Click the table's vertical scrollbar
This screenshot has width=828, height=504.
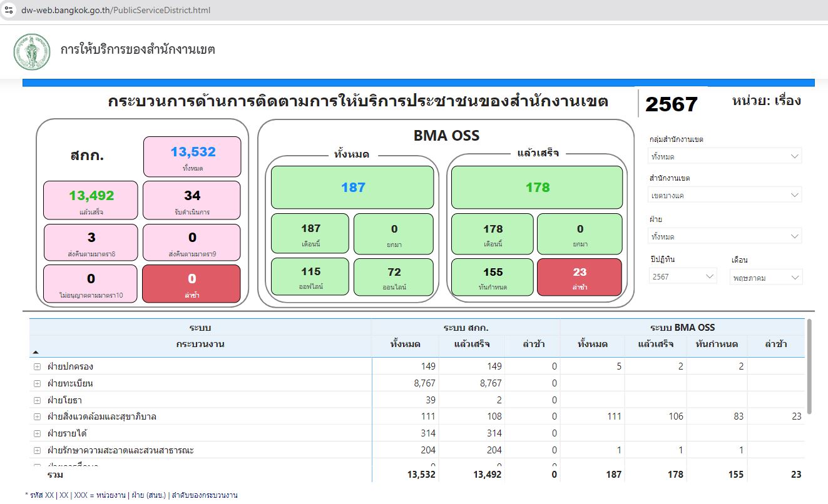pos(809,366)
